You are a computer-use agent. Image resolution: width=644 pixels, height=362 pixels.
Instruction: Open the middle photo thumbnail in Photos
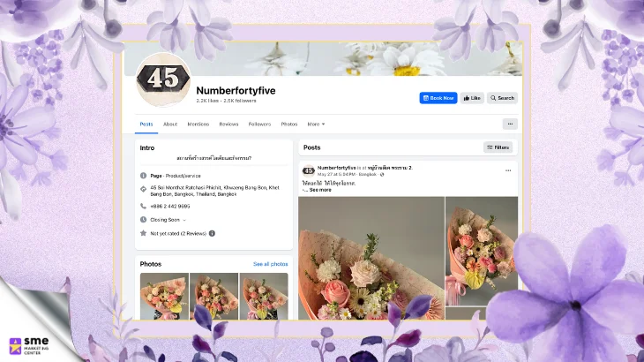coord(214,296)
